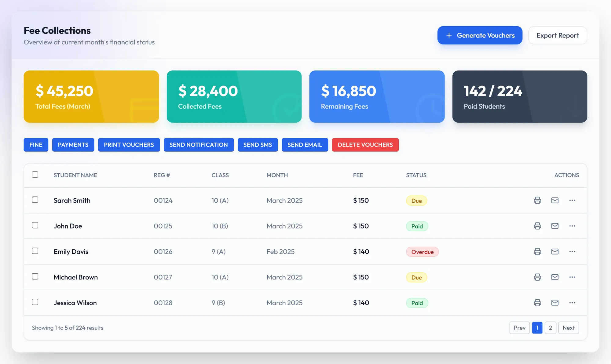Image resolution: width=611 pixels, height=364 pixels.
Task: Email Emily Davis row icon
Action: [555, 252]
